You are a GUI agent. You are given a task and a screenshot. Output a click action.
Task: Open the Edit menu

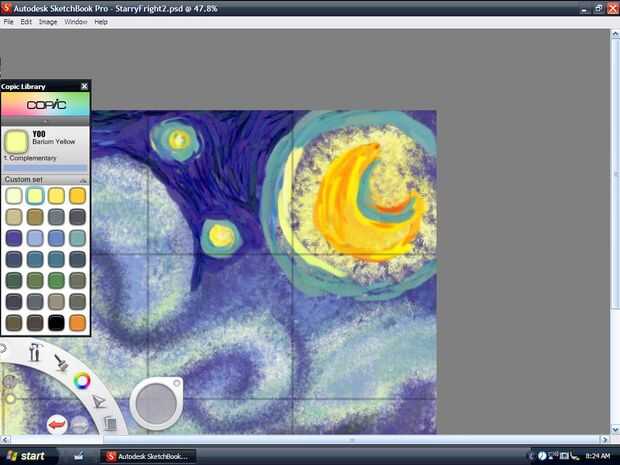tap(26, 22)
